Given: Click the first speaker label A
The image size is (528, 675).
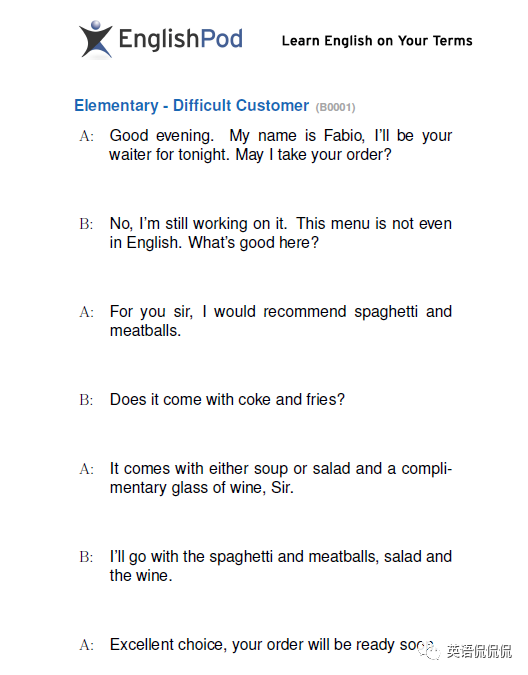Looking at the screenshot, I should (86, 136).
